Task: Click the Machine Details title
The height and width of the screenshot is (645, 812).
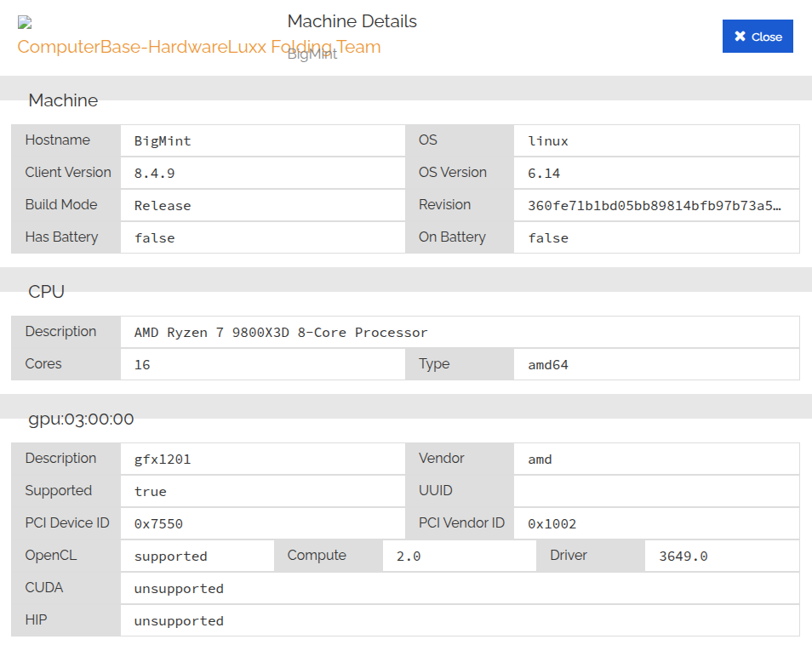Action: pyautogui.click(x=352, y=21)
